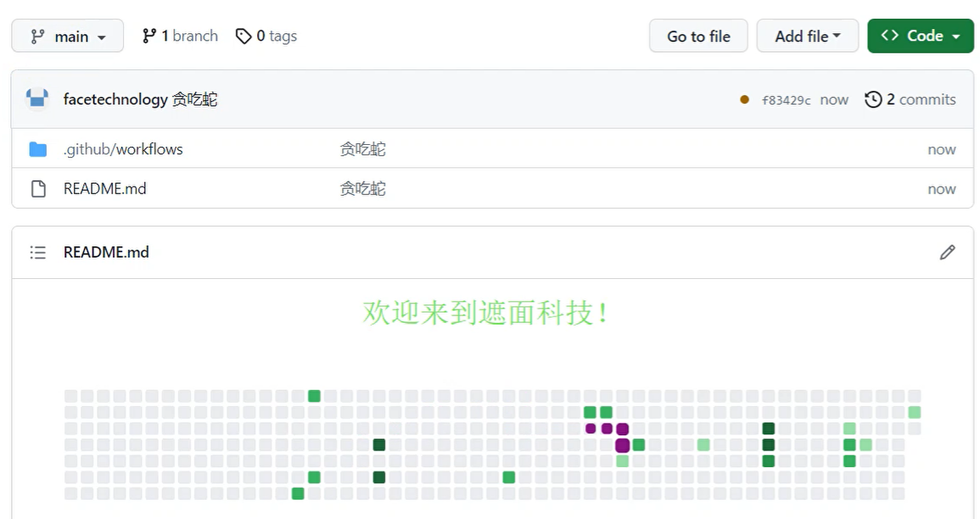Click the file icon beside README.md
This screenshot has width=980, height=519.
(38, 188)
